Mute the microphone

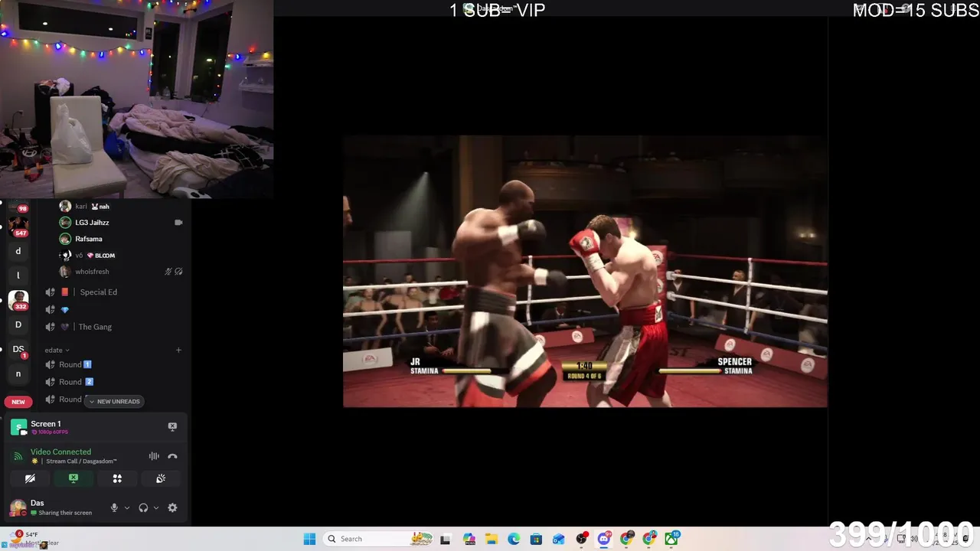114,507
